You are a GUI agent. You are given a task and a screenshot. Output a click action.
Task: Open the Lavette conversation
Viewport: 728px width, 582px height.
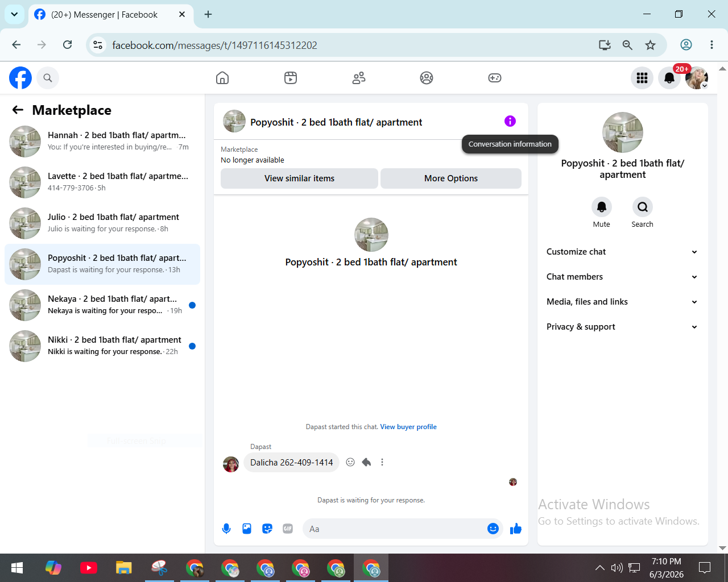pyautogui.click(x=102, y=182)
